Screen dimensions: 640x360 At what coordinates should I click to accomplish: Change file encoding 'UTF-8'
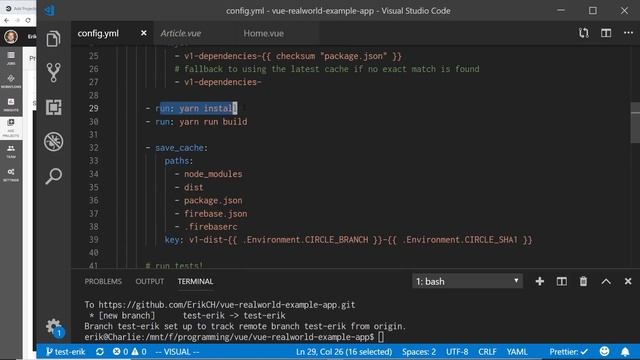tap(457, 351)
